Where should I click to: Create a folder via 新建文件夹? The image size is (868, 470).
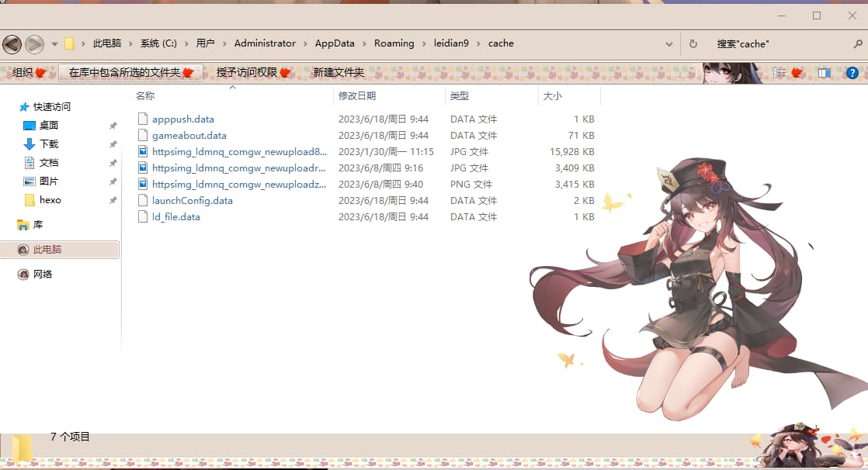pyautogui.click(x=339, y=72)
